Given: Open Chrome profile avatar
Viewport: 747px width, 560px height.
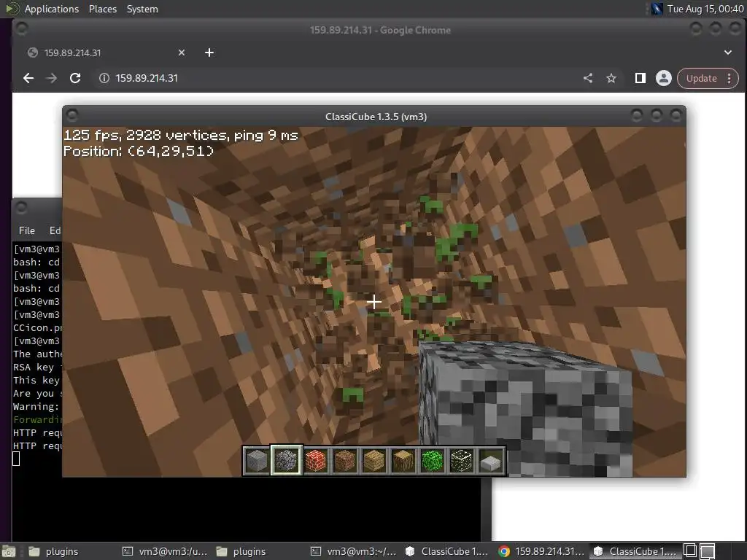Looking at the screenshot, I should [663, 78].
